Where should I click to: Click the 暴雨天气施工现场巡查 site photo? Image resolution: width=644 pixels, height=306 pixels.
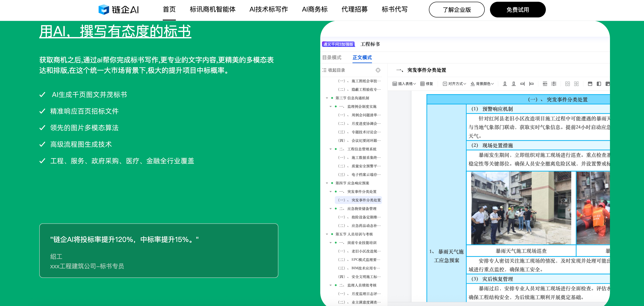pyautogui.click(x=521, y=208)
